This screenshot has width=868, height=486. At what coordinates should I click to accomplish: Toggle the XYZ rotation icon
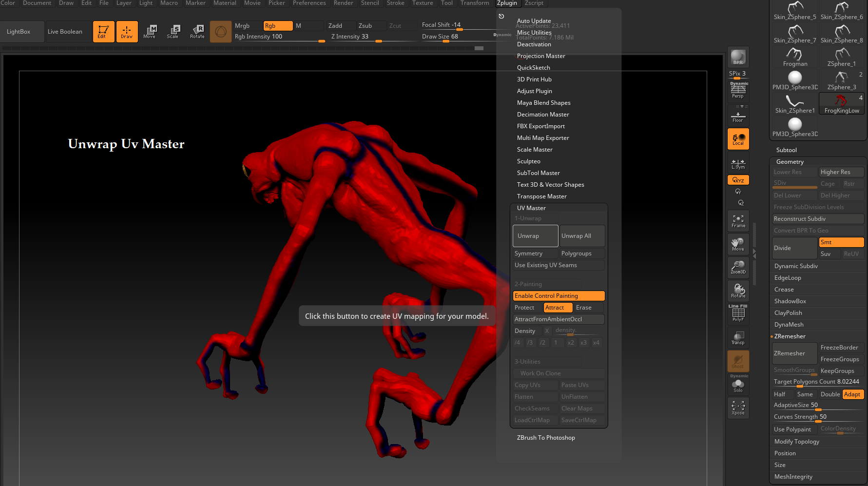738,180
